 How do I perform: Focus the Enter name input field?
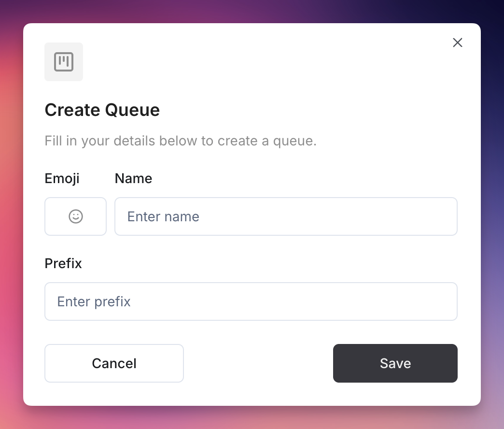tap(286, 216)
